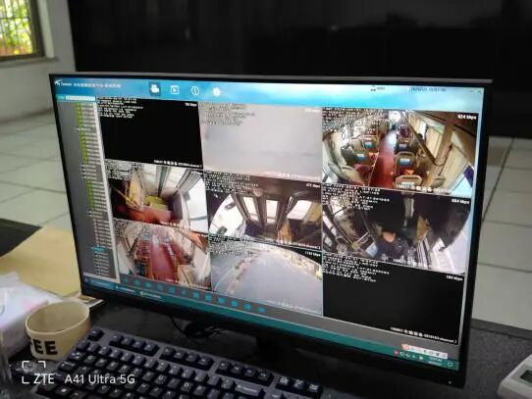This screenshot has height=399, width=532.
Task: Close the monitoring application window
Action: coord(480,92)
